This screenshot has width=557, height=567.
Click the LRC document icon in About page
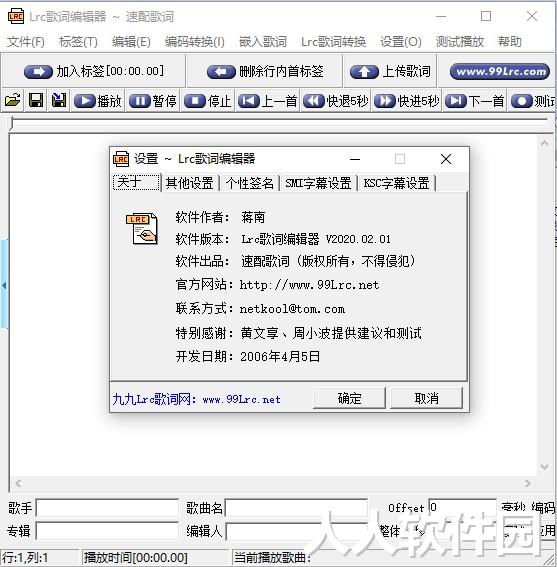tap(141, 229)
